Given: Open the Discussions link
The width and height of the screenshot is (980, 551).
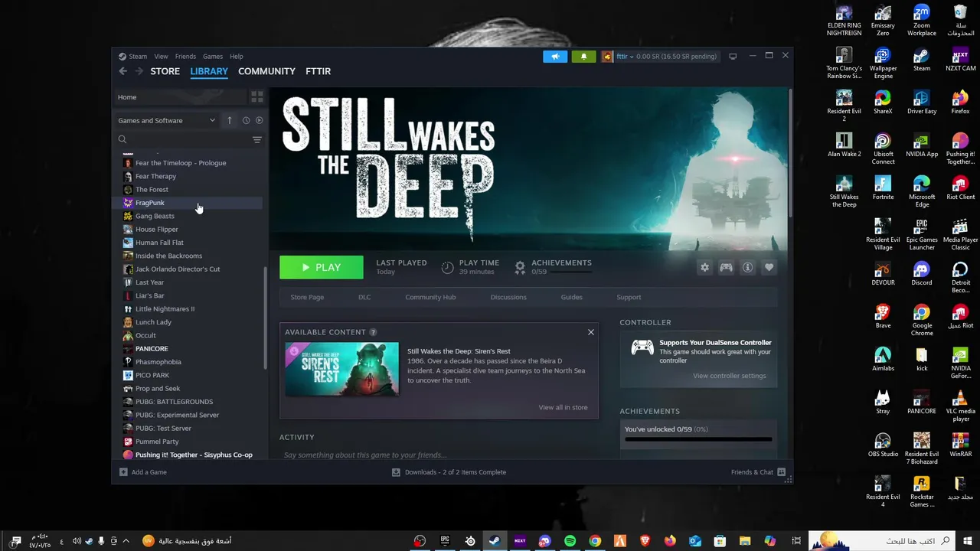Looking at the screenshot, I should point(508,297).
